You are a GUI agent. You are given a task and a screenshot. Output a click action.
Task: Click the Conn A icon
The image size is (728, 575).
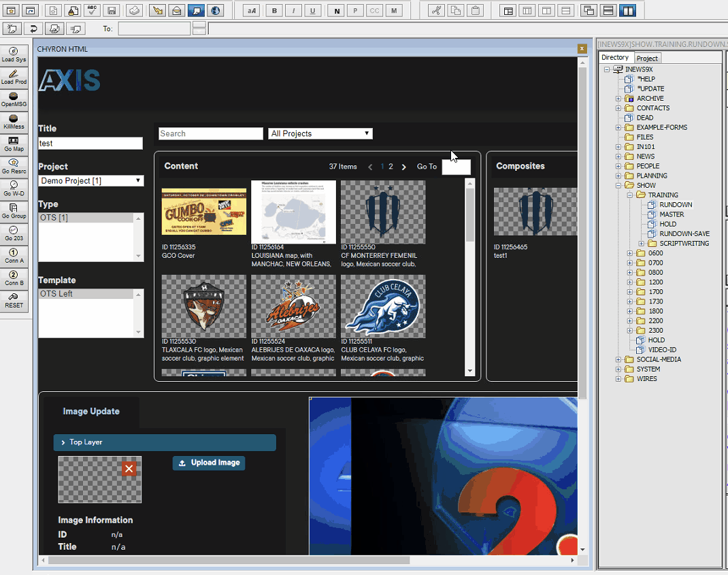click(14, 256)
